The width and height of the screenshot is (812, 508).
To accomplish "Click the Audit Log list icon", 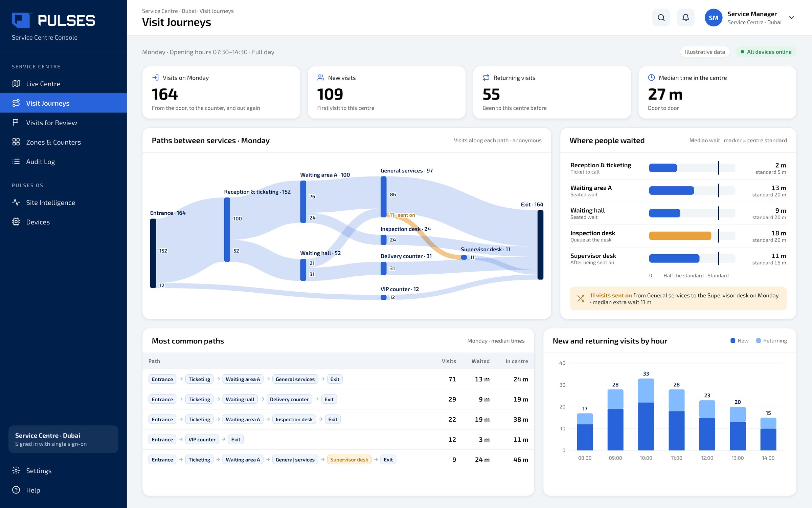I will point(16,162).
